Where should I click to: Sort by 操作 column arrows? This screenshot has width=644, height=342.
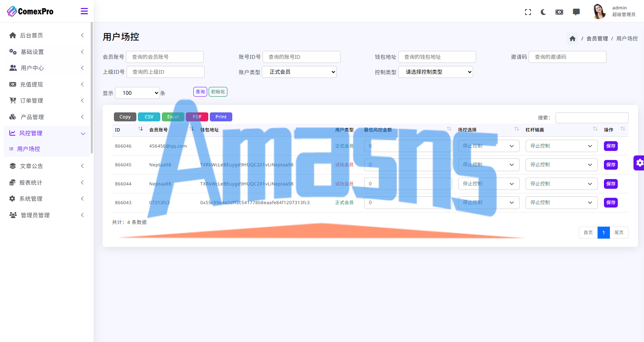[623, 129]
